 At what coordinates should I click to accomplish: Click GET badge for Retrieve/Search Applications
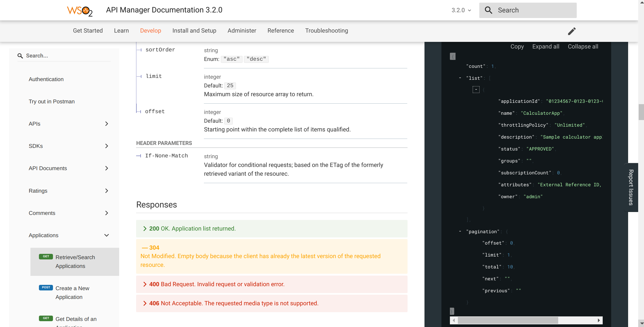point(46,257)
